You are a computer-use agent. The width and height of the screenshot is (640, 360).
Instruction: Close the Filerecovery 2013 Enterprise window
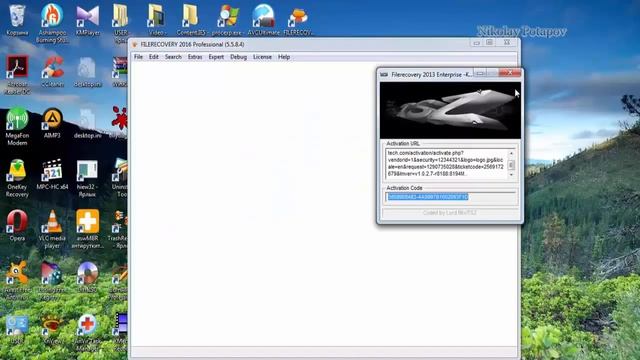(x=510, y=73)
